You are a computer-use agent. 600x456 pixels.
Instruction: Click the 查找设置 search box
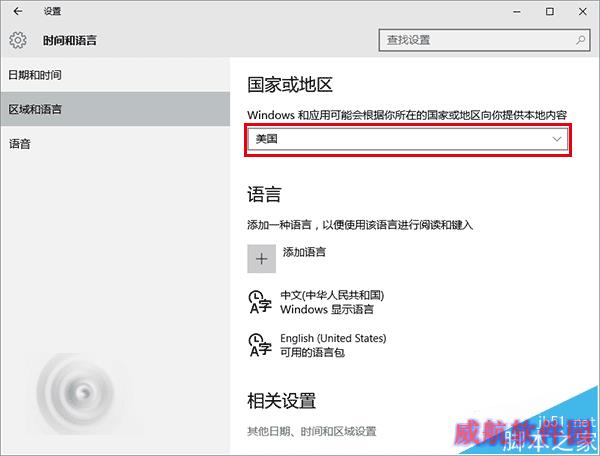pos(484,40)
